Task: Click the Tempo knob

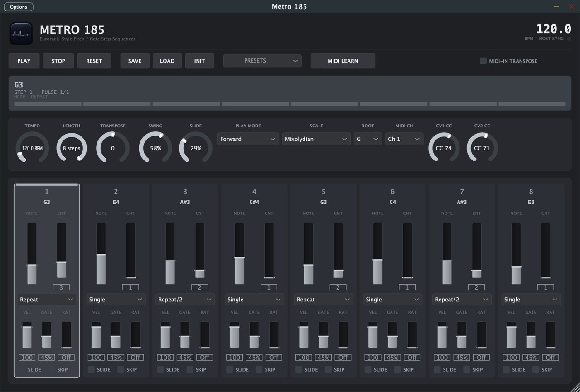Action: click(32, 148)
